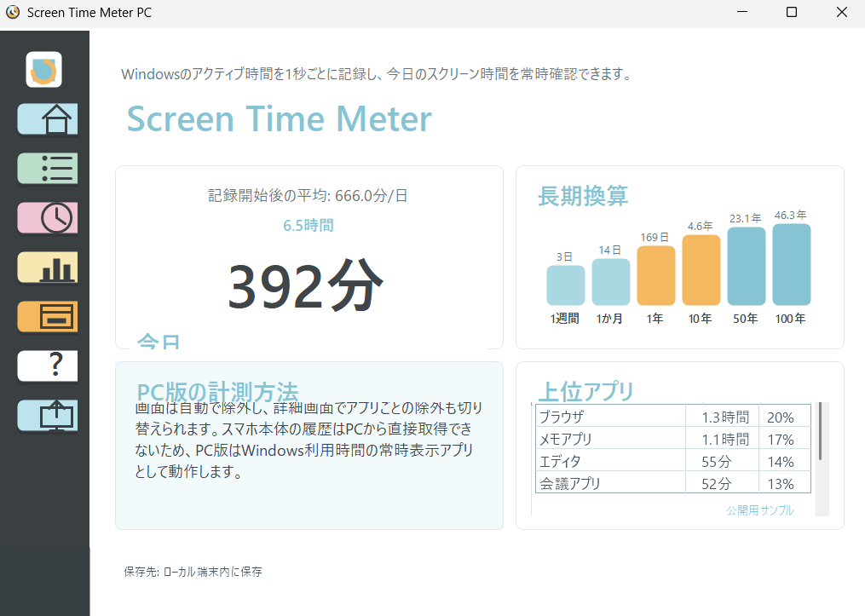Click the 23.1年 bar label
Image resolution: width=865 pixels, height=616 pixels.
(x=746, y=218)
